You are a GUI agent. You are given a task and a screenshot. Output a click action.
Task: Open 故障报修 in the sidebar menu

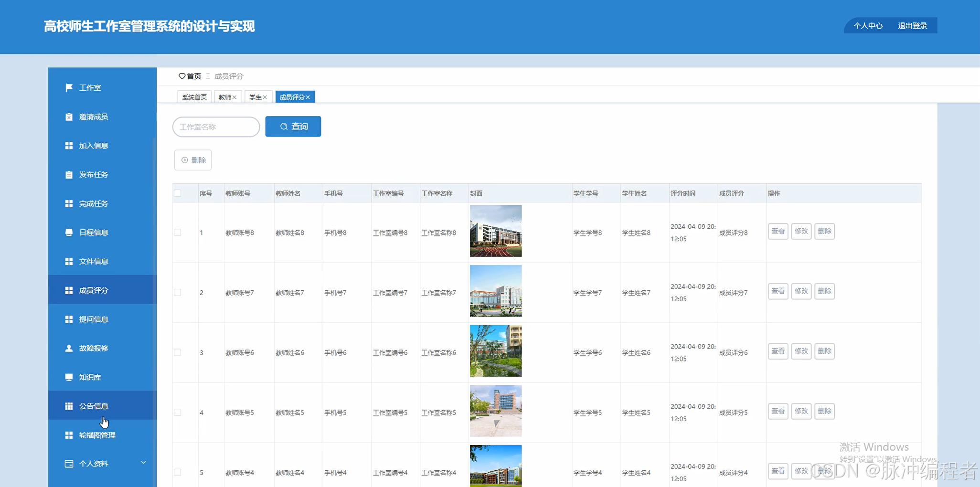[x=102, y=348]
